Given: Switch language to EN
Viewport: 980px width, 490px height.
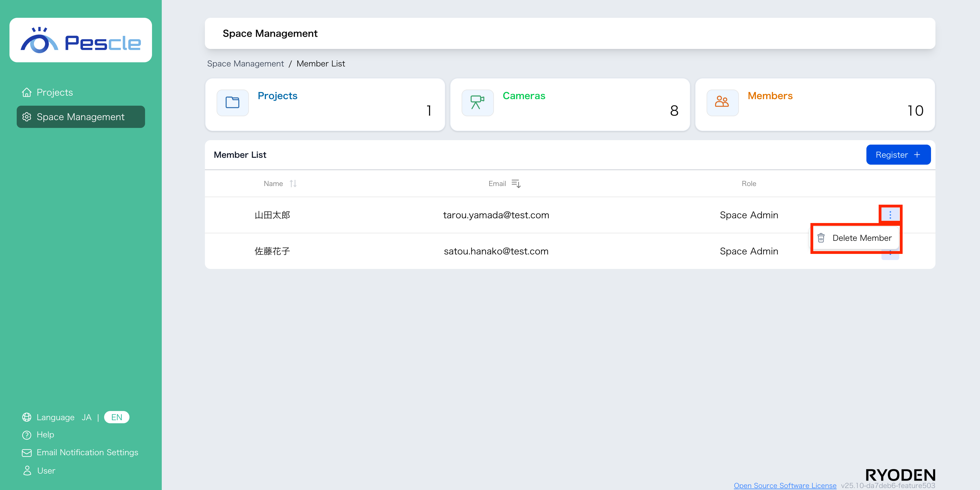Looking at the screenshot, I should point(116,417).
